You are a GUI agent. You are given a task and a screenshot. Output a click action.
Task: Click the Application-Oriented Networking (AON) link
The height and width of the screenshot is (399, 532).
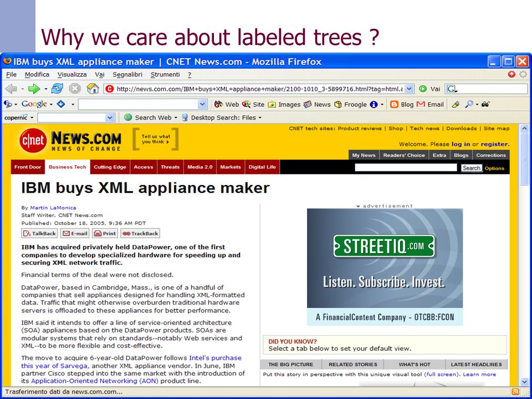tap(95, 381)
